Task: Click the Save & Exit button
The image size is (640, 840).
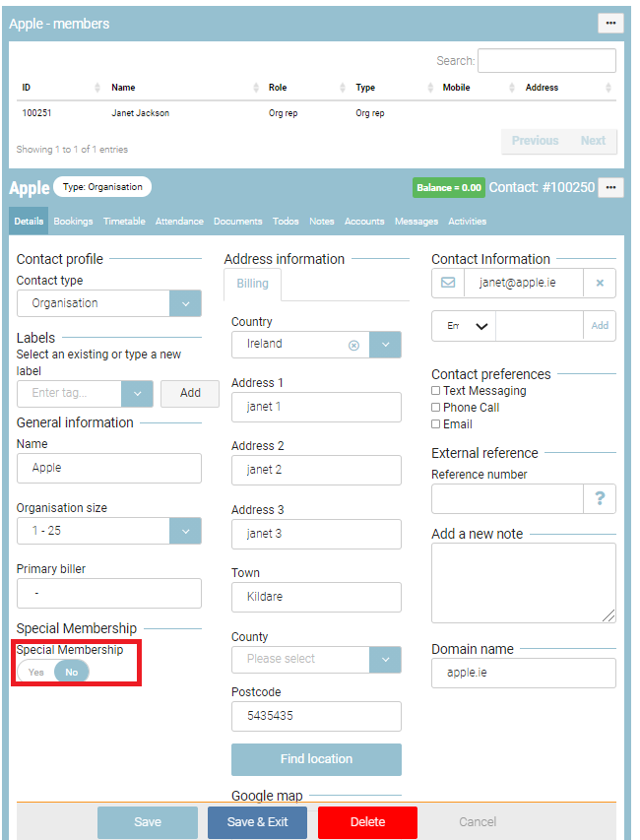Action: (257, 822)
